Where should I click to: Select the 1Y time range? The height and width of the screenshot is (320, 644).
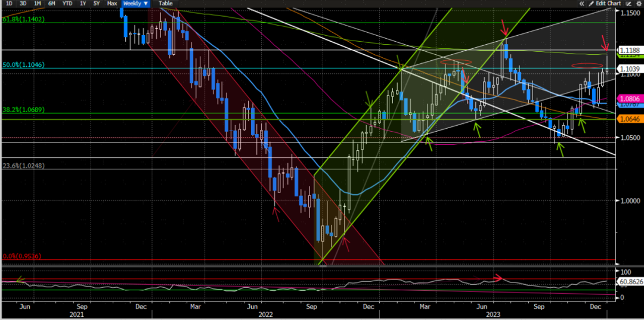(x=83, y=4)
